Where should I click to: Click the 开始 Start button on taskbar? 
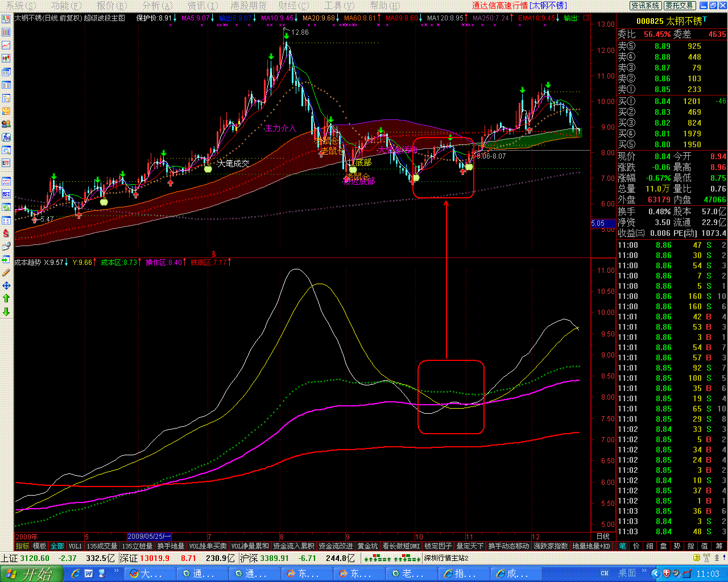click(28, 573)
